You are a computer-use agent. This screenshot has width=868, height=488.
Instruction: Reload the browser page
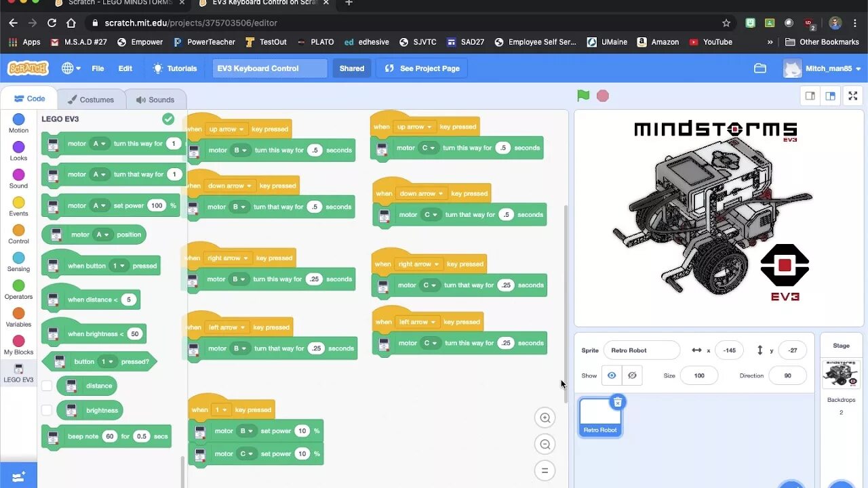tap(52, 23)
